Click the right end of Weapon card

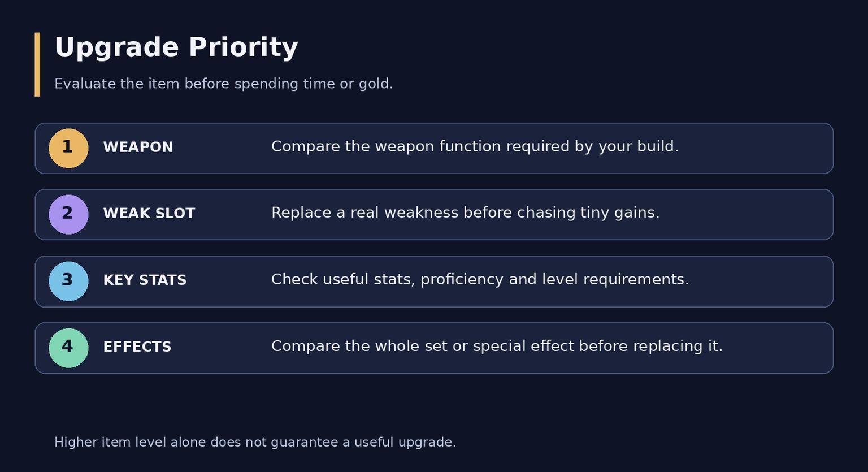[x=814, y=148]
